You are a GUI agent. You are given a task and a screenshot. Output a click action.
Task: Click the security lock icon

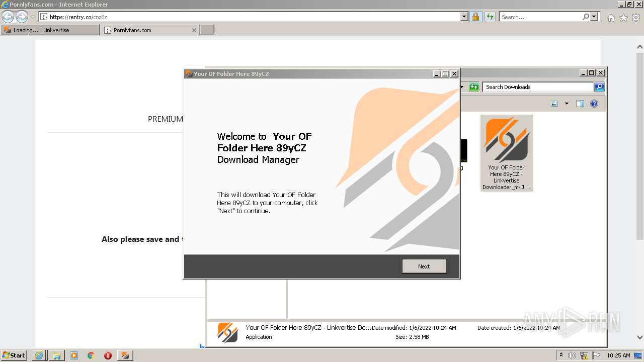click(475, 17)
